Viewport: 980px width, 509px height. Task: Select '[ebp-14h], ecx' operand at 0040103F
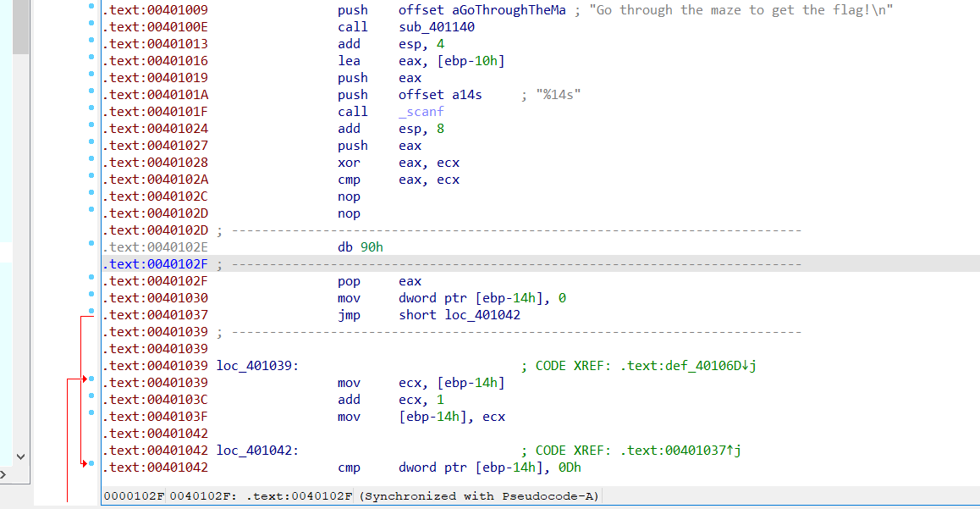click(452, 417)
